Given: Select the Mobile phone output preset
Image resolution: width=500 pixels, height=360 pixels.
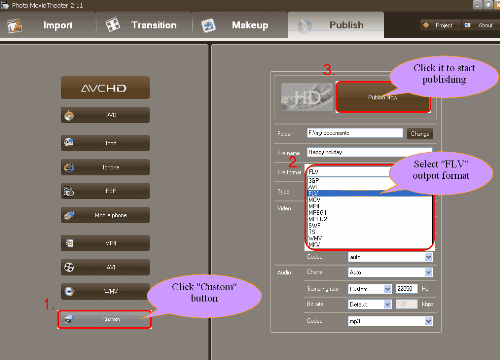Looking at the screenshot, I should click(105, 215).
